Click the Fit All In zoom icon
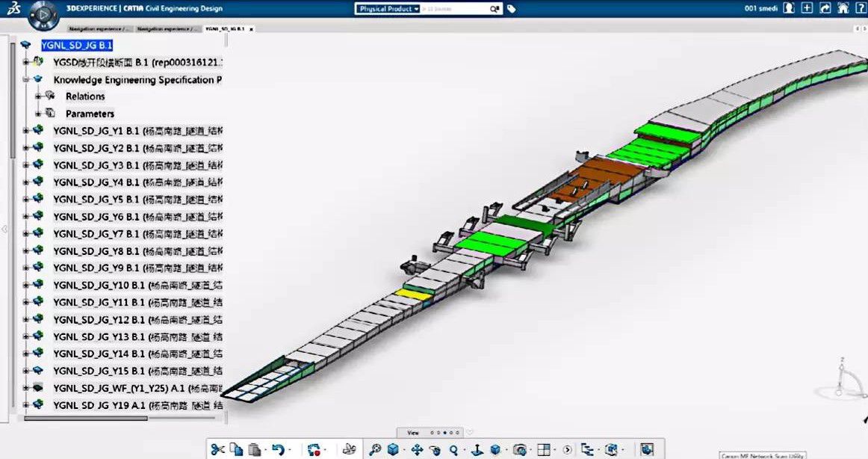The width and height of the screenshot is (868, 459). point(375,449)
